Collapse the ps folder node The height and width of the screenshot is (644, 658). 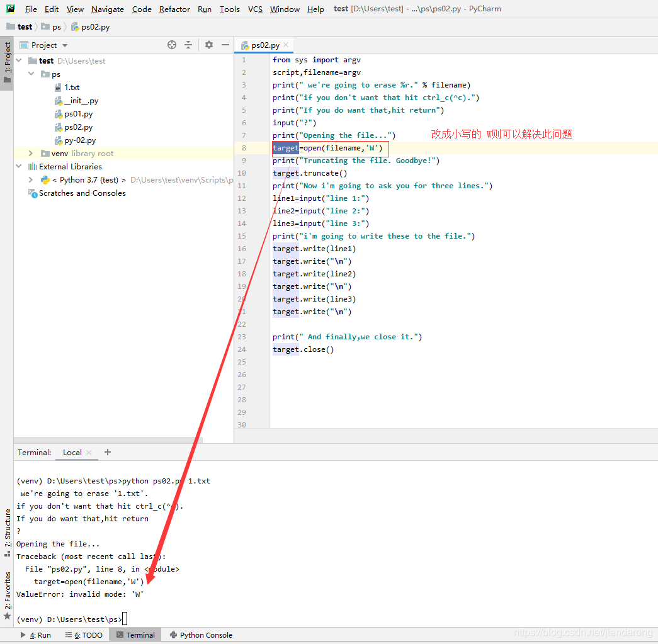31,74
